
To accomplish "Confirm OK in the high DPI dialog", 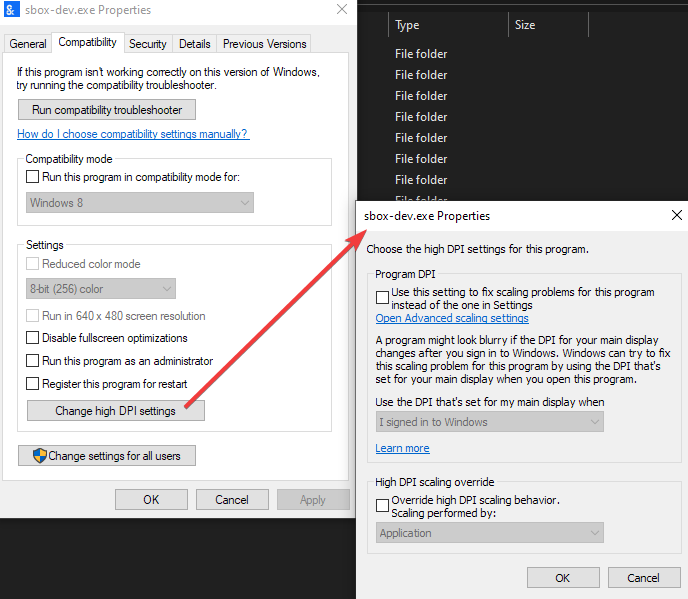I will [x=563, y=577].
